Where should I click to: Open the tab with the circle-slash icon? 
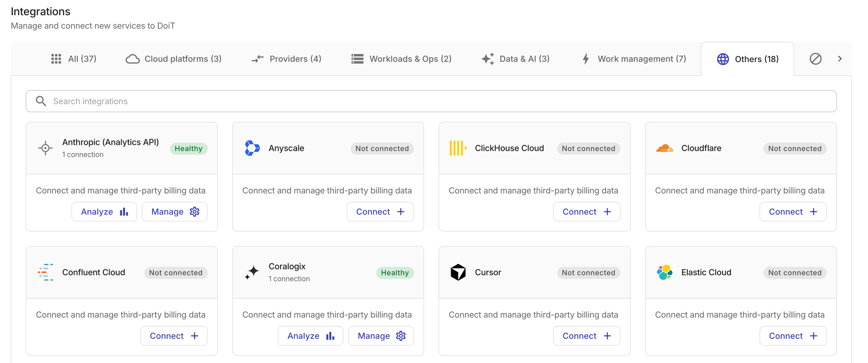(815, 59)
